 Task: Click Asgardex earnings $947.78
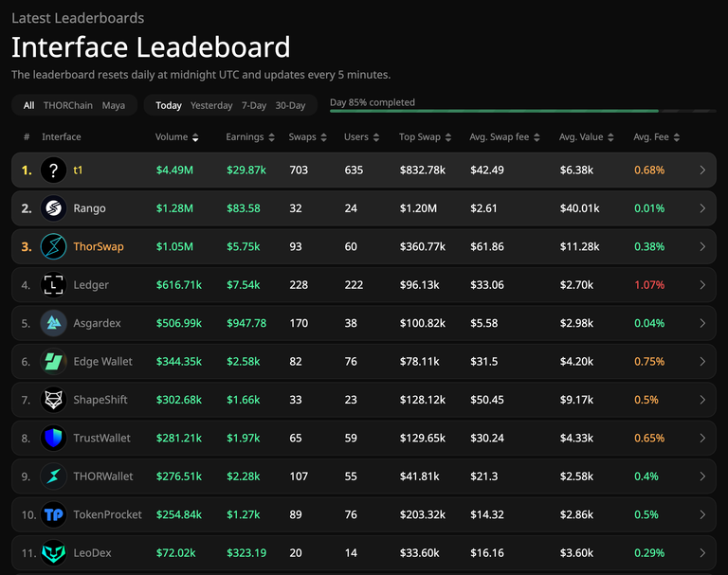coord(246,323)
